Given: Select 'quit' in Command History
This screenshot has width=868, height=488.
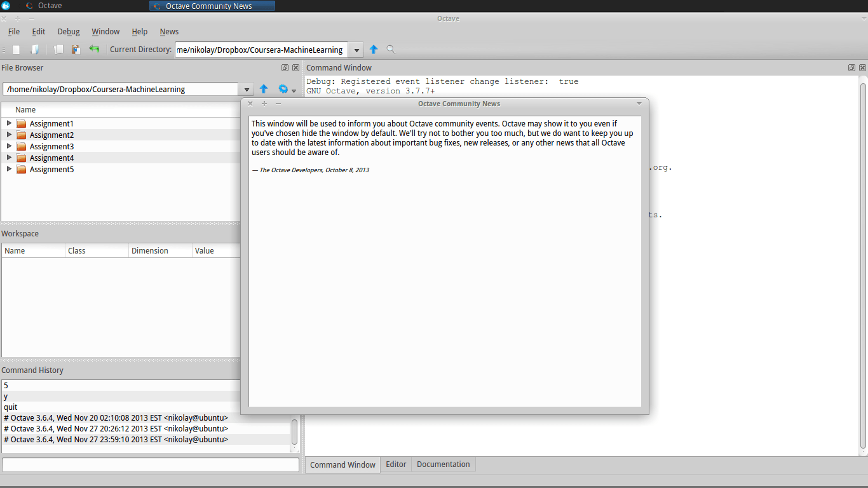Looking at the screenshot, I should 121,407.
